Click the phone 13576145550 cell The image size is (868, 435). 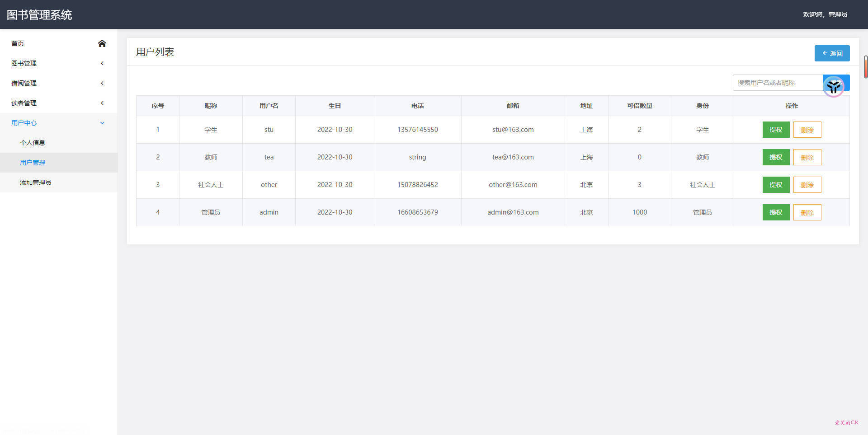click(x=418, y=130)
